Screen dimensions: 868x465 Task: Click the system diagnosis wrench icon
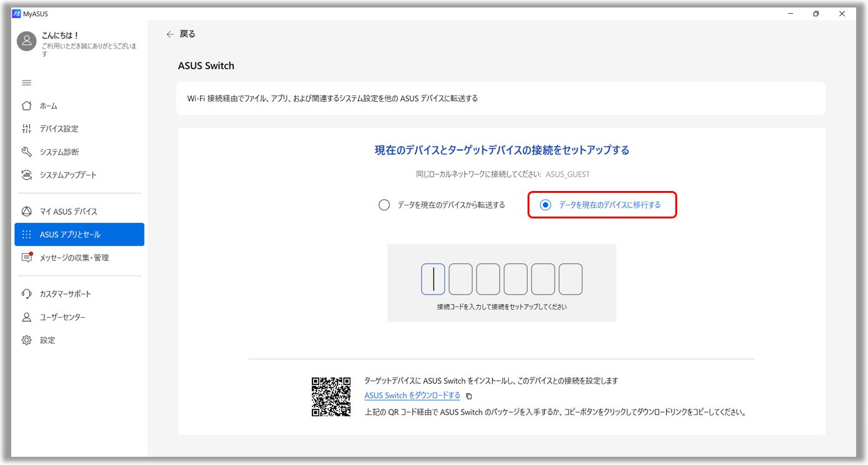26,152
